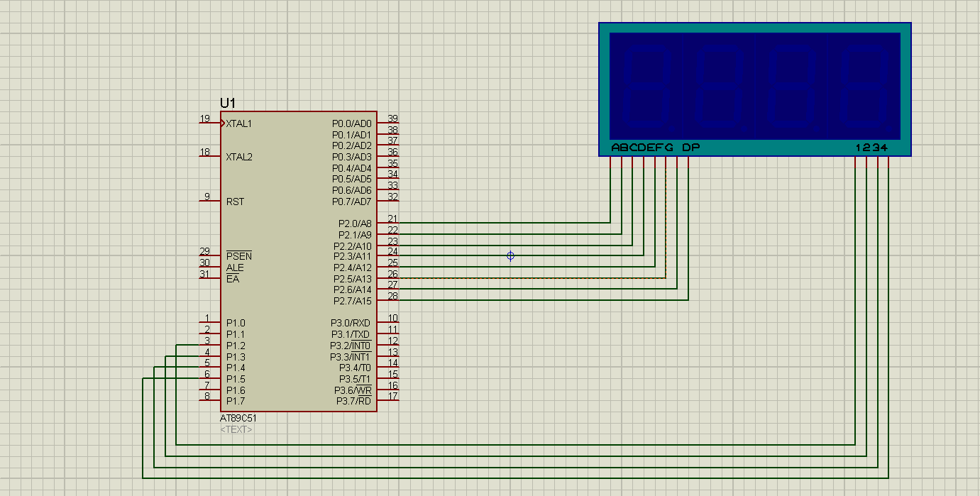Image resolution: width=980 pixels, height=496 pixels.
Task: Click the EA pin label
Action: [232, 279]
